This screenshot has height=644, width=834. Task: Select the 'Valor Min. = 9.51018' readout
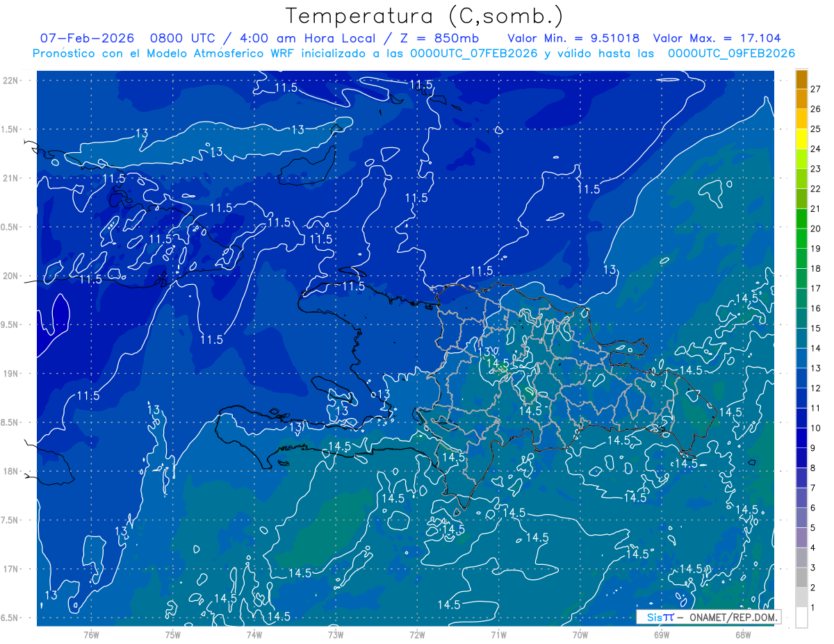(x=573, y=38)
